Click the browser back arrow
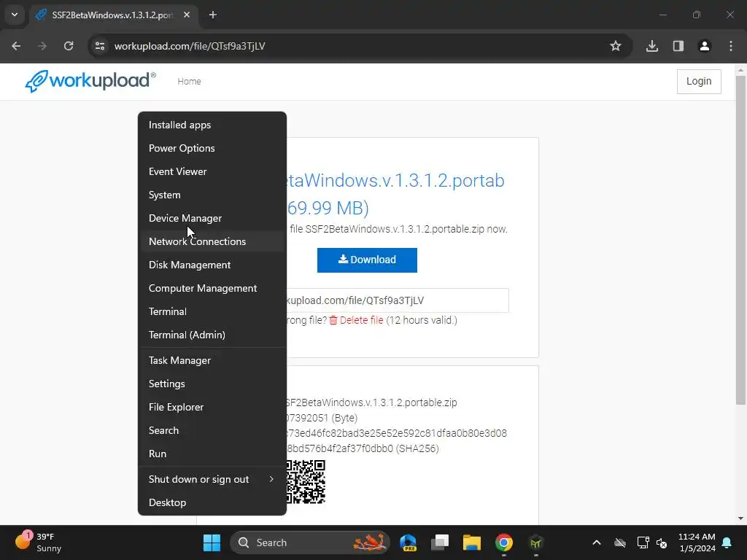The height and width of the screenshot is (560, 747). (16, 46)
